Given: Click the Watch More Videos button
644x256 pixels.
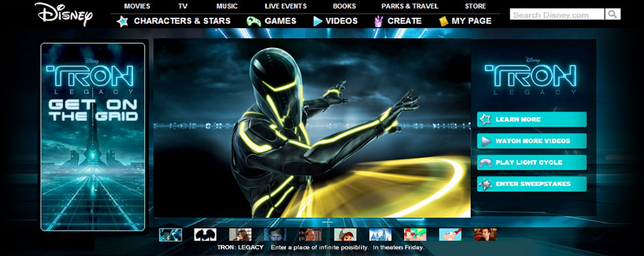Looking at the screenshot, I should [532, 141].
